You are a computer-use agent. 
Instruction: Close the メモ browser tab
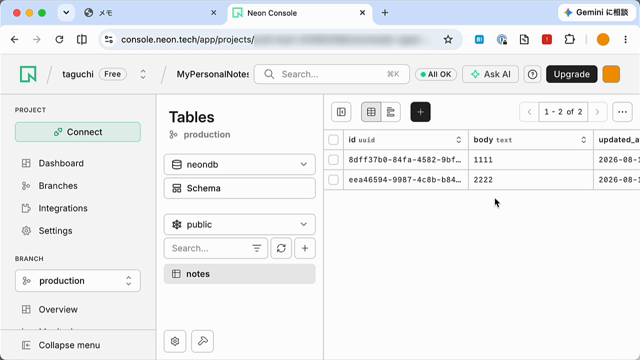[x=213, y=13]
